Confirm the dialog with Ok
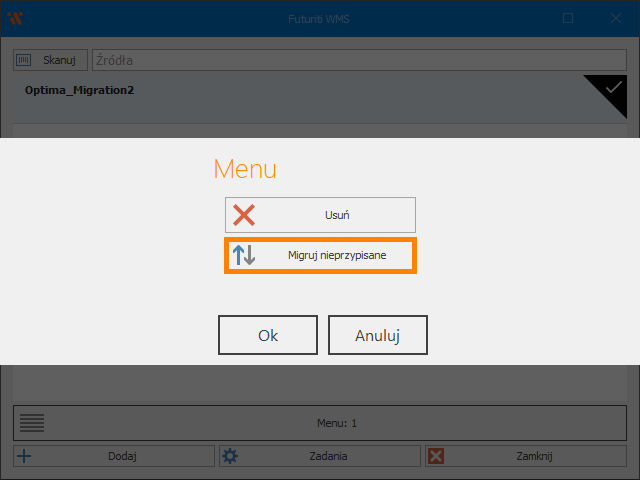Image resolution: width=640 pixels, height=480 pixels. pos(268,335)
